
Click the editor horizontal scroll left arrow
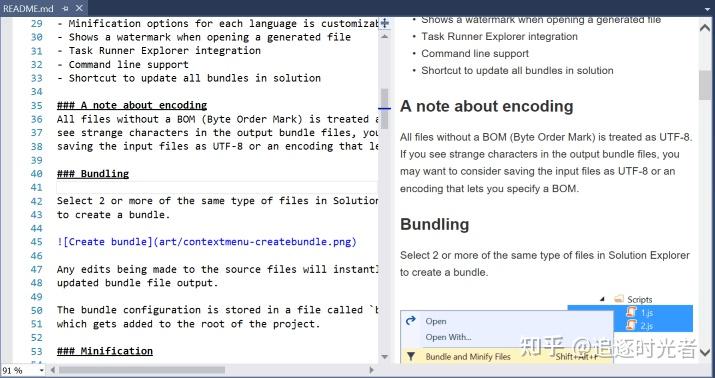tap(53, 370)
